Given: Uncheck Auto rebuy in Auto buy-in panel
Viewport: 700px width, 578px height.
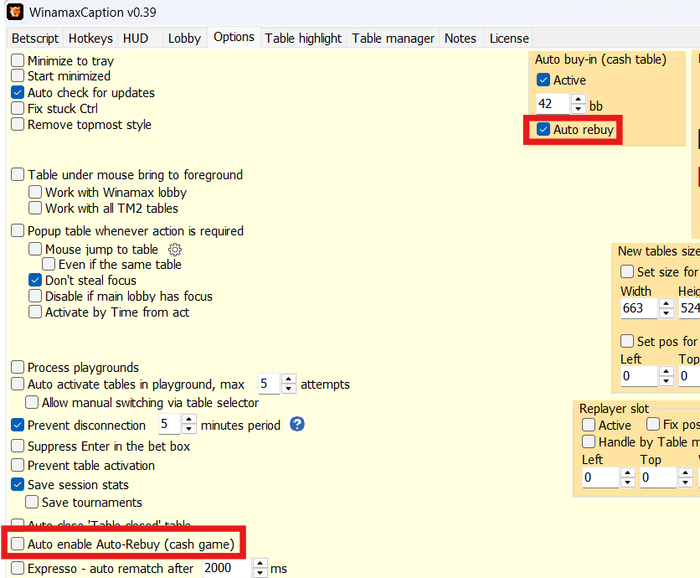Looking at the screenshot, I should click(543, 129).
